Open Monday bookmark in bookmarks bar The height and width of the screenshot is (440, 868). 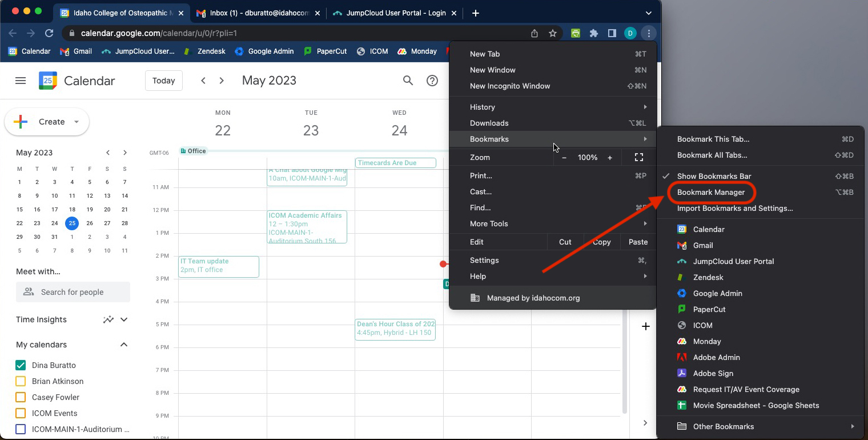[417, 51]
